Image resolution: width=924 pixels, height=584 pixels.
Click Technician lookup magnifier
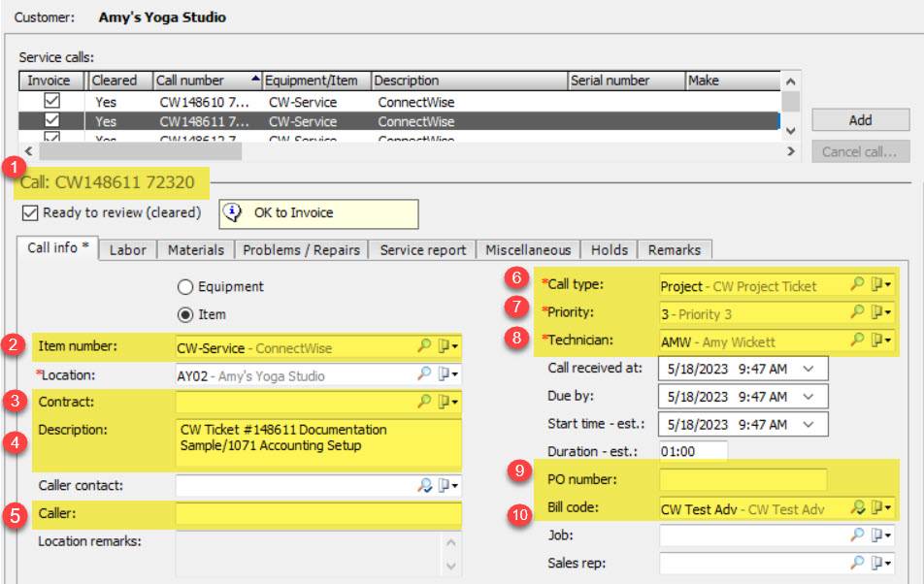point(857,340)
